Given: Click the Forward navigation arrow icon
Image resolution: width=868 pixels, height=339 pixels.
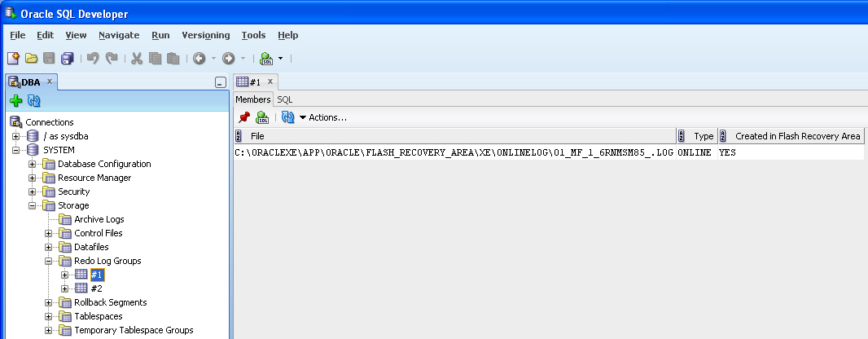Looking at the screenshot, I should pyautogui.click(x=228, y=58).
